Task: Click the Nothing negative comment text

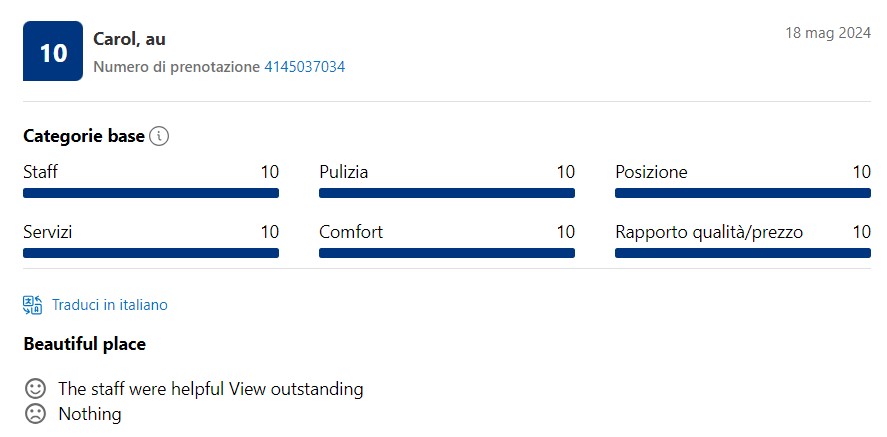Action: [x=90, y=414]
